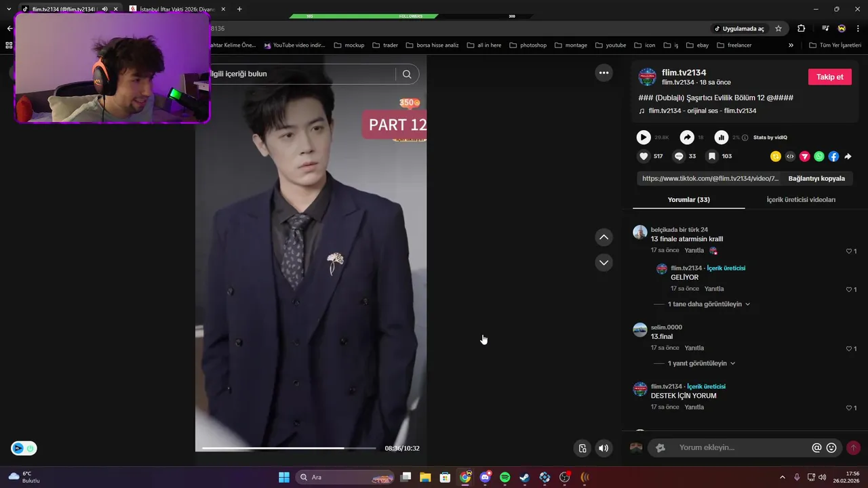Share to WhatsApp icon

coord(819,157)
